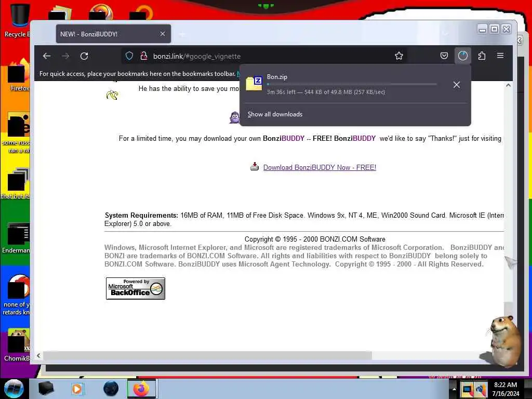Go back with the browser back arrow
The image size is (532, 399).
(x=47, y=56)
